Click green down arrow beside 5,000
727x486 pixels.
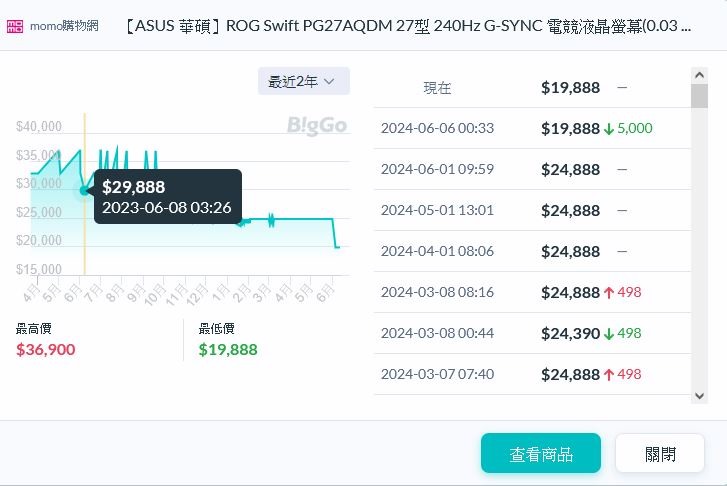609,129
